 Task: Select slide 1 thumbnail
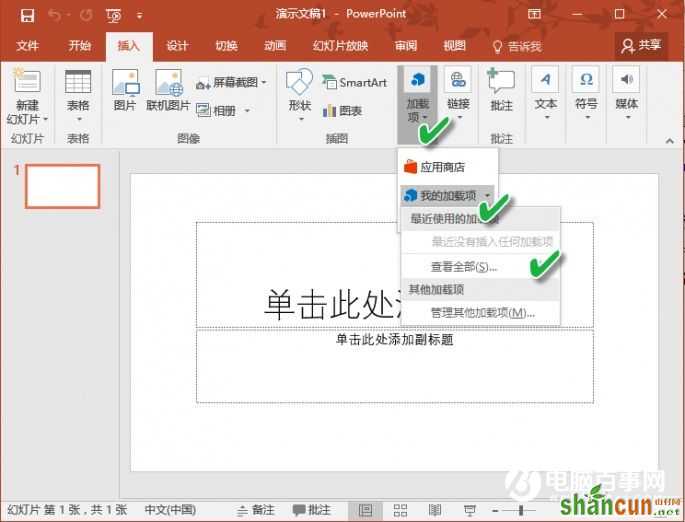coord(63,186)
